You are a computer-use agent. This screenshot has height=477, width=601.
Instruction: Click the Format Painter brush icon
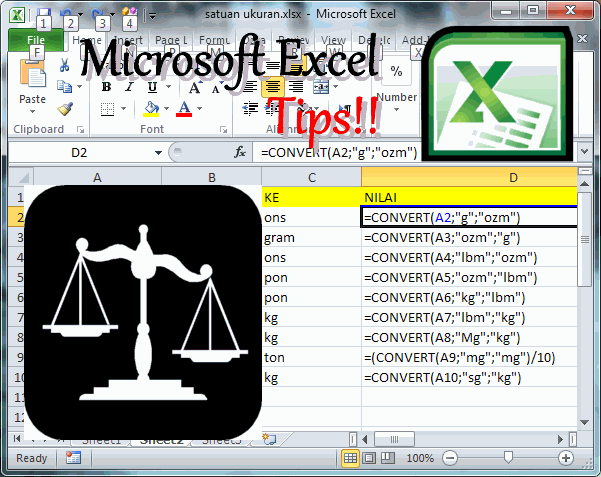point(65,109)
